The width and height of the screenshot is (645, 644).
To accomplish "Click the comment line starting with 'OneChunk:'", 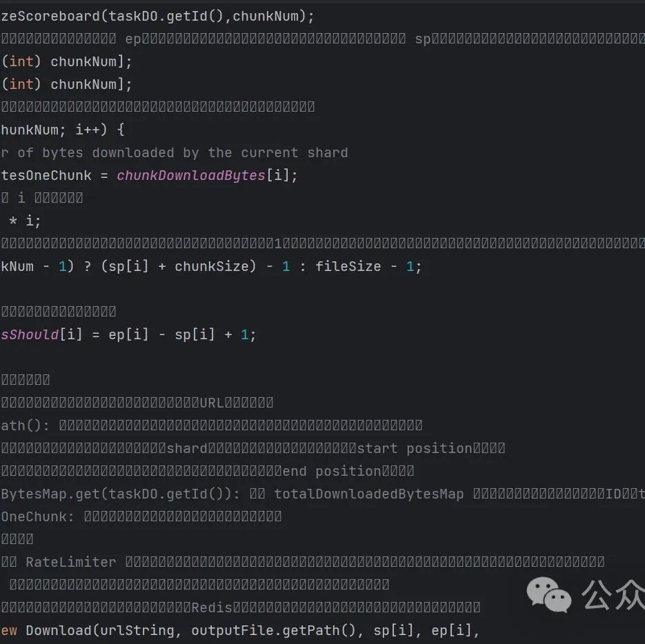I will tap(141, 516).
